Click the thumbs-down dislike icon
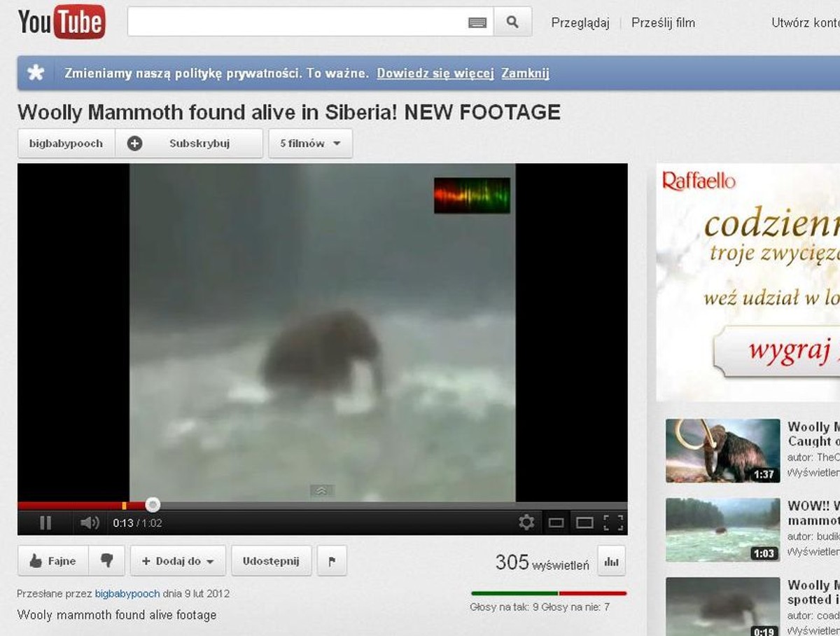840x636 pixels. 107,561
